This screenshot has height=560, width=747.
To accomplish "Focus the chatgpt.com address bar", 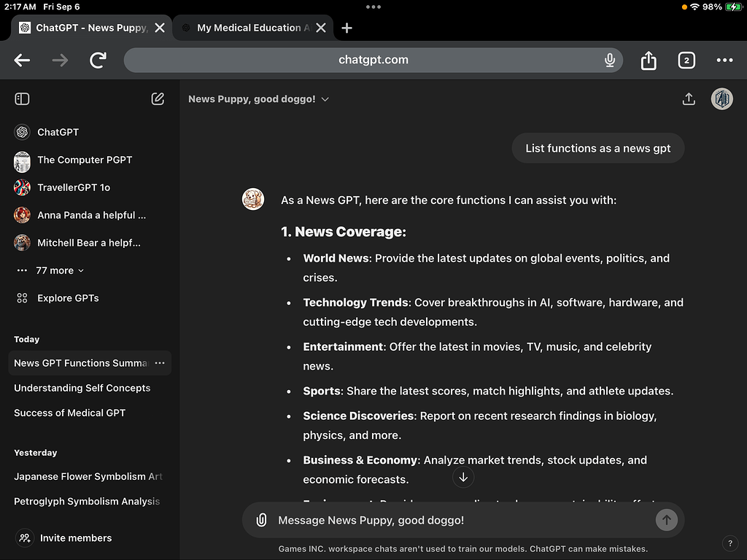I will pos(373,60).
